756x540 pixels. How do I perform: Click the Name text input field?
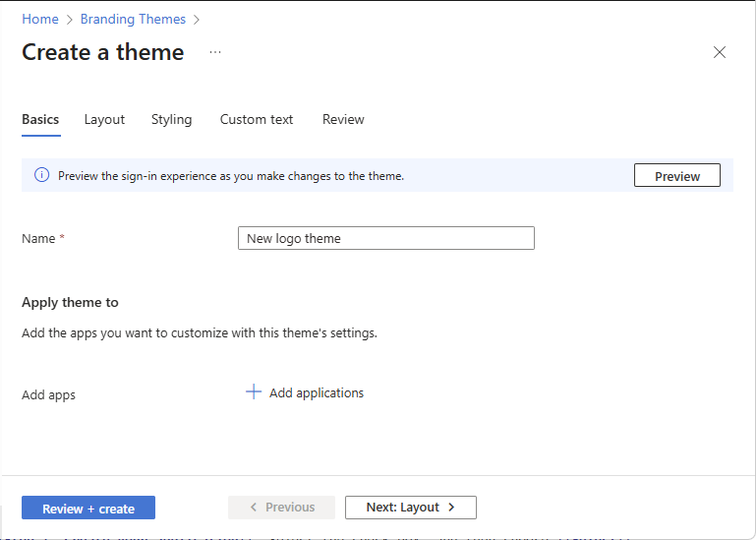click(385, 238)
